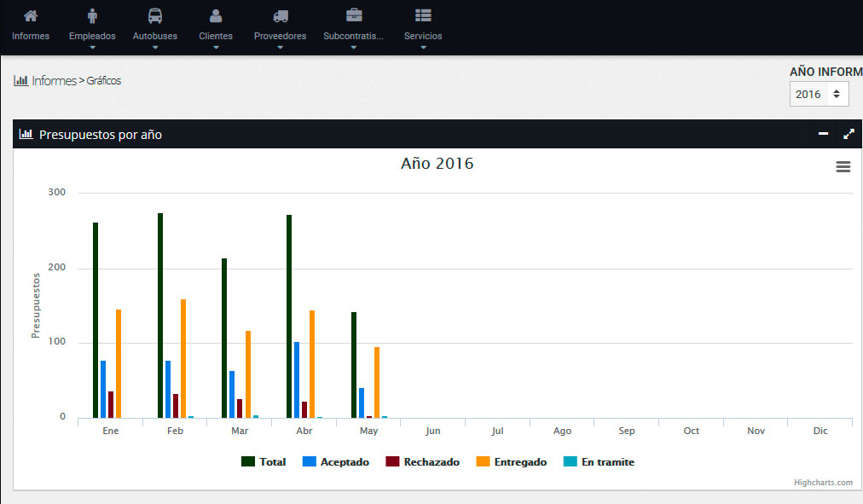This screenshot has height=504, width=863.
Task: Click the Abr Aceptado blue bar
Action: coord(297,379)
